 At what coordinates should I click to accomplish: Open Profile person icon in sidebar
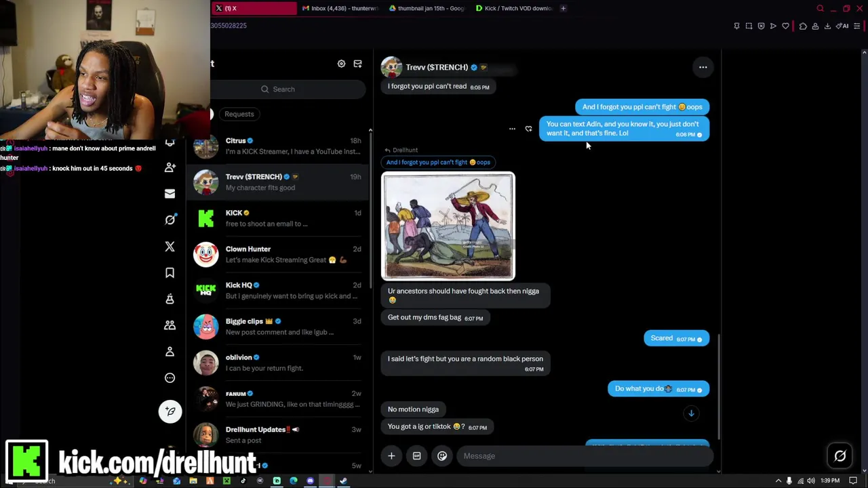pyautogui.click(x=170, y=352)
